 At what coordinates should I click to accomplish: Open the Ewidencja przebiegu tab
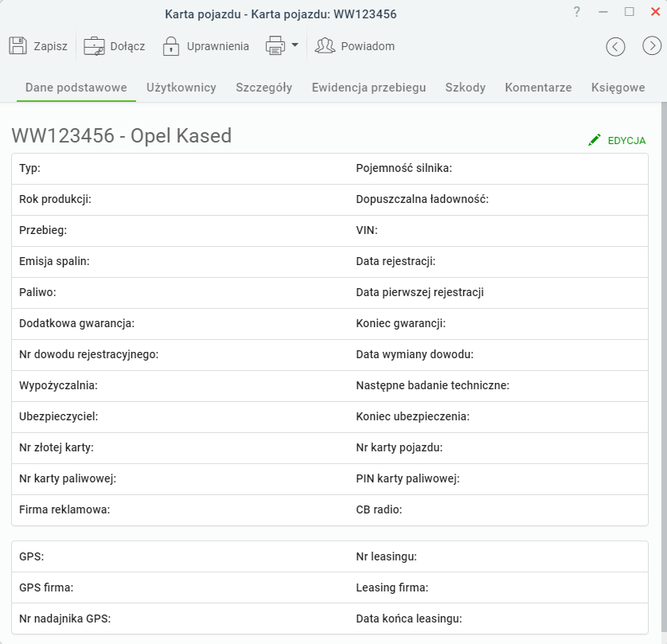click(369, 88)
